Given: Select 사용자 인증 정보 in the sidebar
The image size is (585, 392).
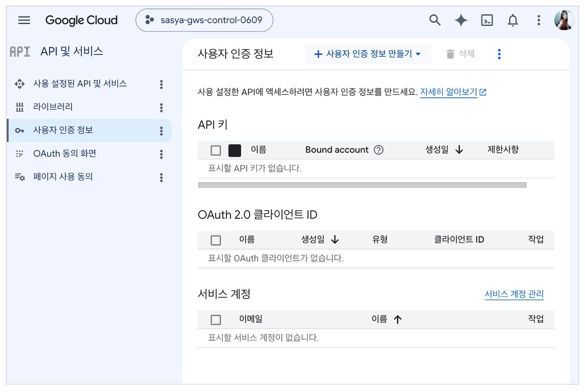Looking at the screenshot, I should tap(89, 130).
